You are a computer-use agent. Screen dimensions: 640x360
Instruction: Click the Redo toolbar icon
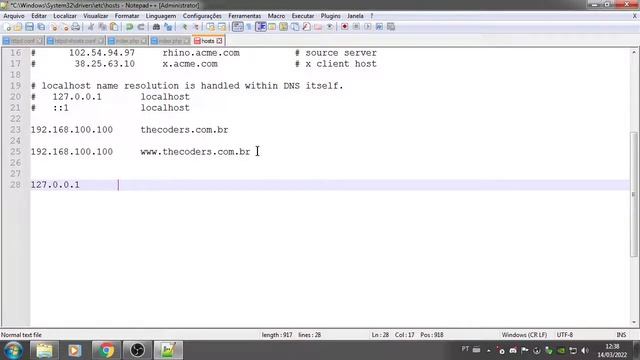[x=141, y=27]
